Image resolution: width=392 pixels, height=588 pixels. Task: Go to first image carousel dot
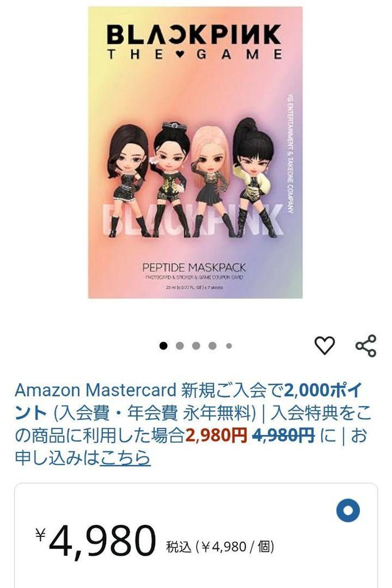[x=163, y=345]
